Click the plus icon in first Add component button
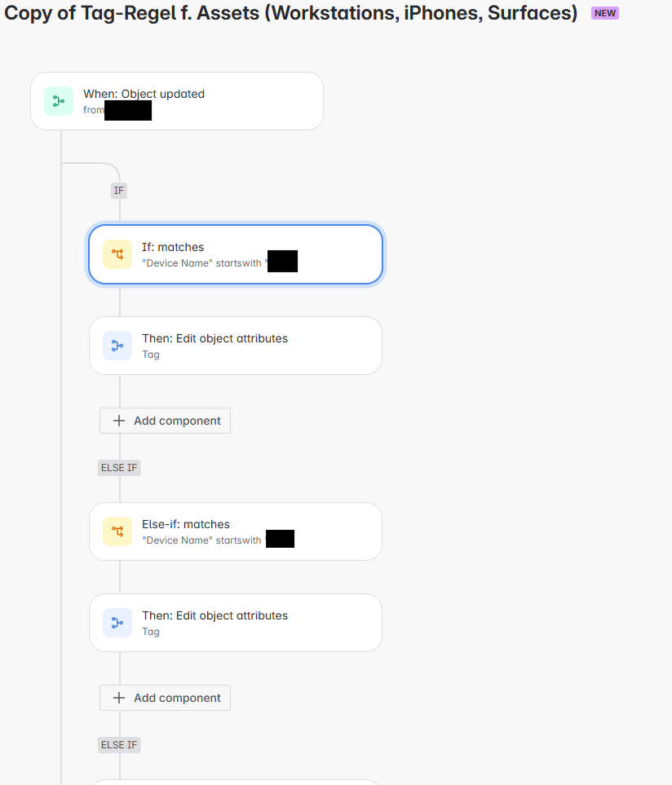 (x=120, y=421)
